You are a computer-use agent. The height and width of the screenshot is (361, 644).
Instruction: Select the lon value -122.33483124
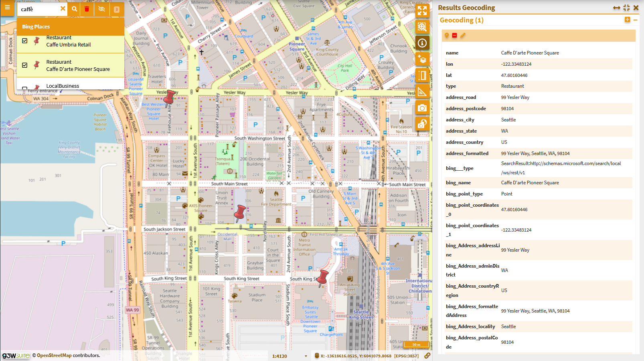516,64
